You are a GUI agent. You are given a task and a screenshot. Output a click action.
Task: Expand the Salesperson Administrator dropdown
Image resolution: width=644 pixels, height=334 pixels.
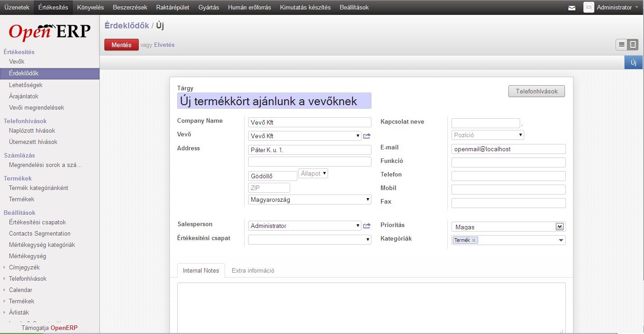(x=358, y=226)
